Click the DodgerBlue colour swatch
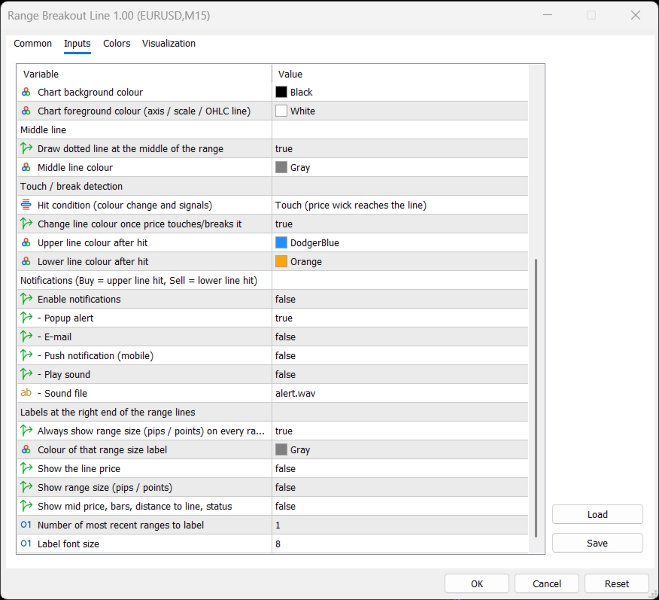Image resolution: width=659 pixels, height=600 pixels. (281, 242)
